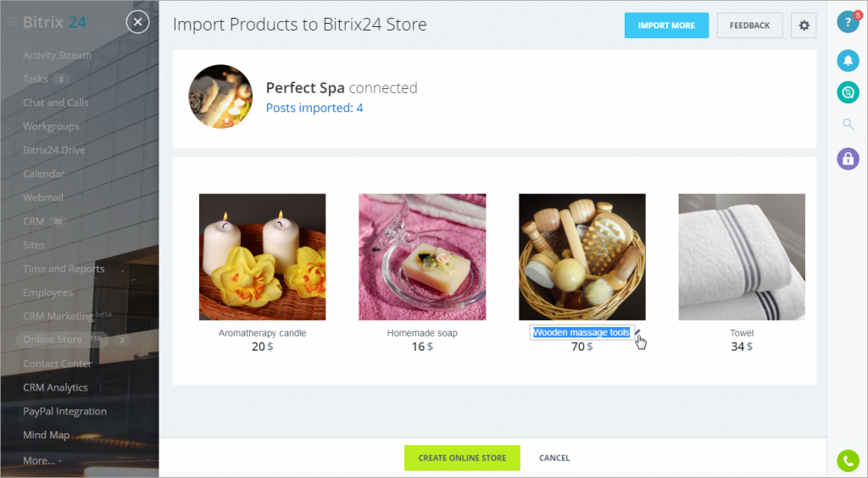Click the Cancel link
The width and height of the screenshot is (868, 478).
[x=554, y=458]
